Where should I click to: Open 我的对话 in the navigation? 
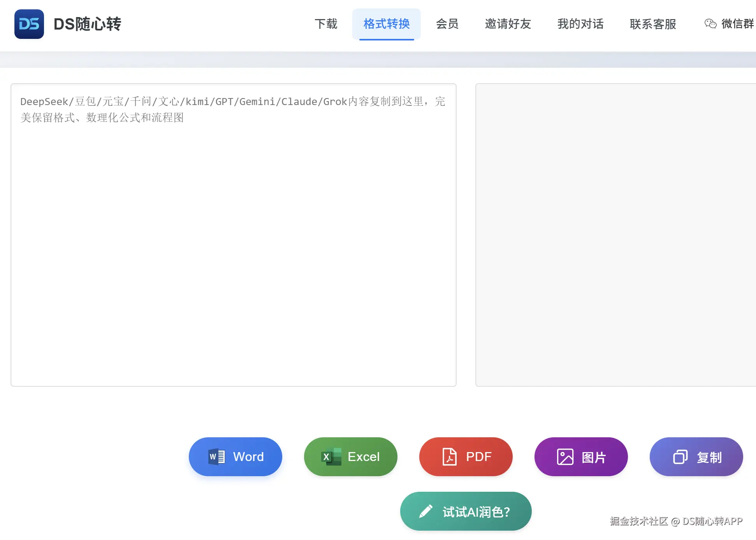coord(580,24)
